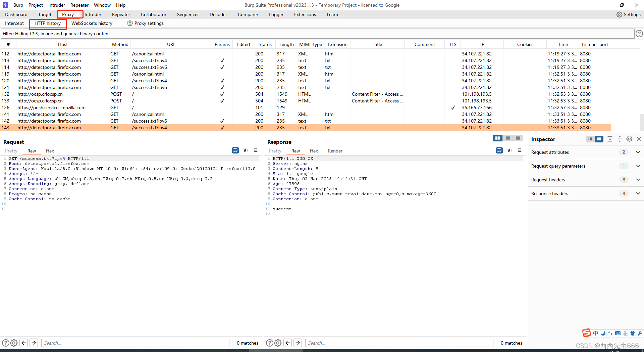The image size is (644, 352).
Task: Select side-by-side request/response layout
Action: (498, 138)
